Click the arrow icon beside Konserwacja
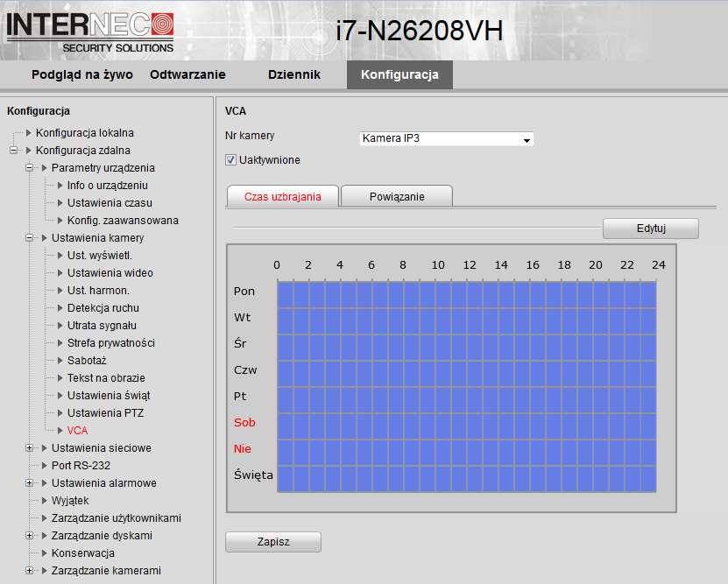The height and width of the screenshot is (584, 728). (45, 553)
